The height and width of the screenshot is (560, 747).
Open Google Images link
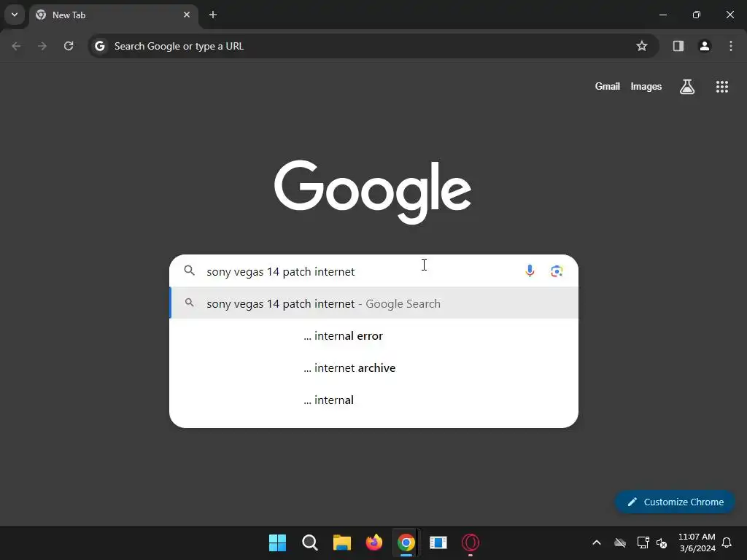point(646,86)
